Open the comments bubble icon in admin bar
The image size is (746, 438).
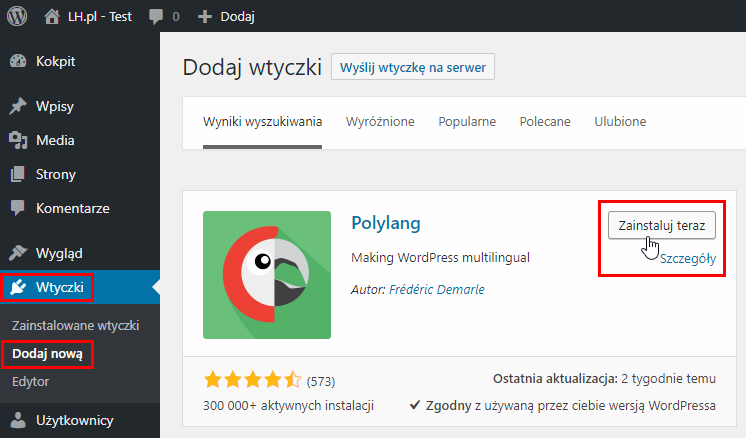(x=156, y=16)
